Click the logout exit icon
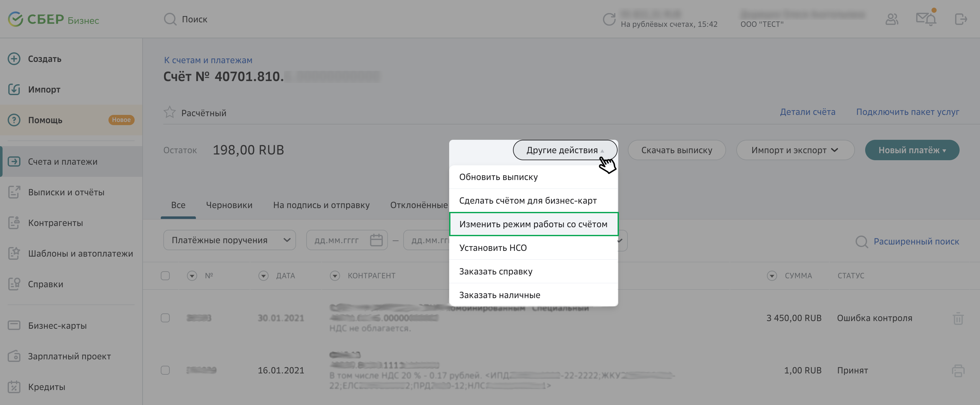The image size is (980, 405). coord(961,19)
